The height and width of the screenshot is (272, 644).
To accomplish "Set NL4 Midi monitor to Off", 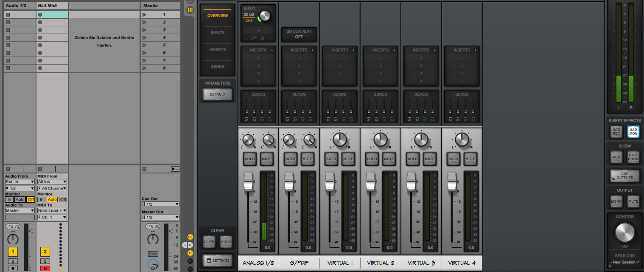I will [63, 199].
